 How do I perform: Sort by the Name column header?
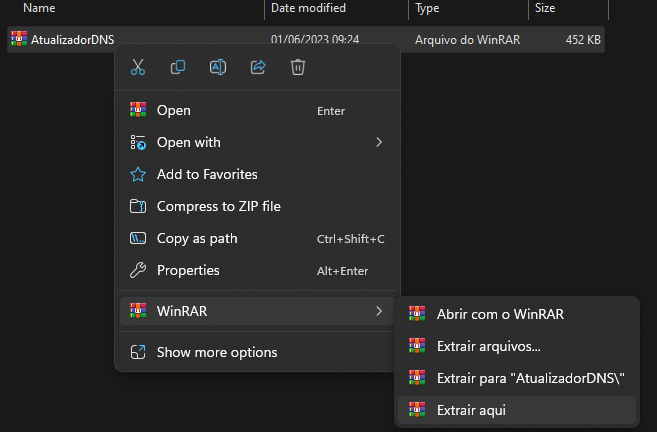(x=39, y=8)
